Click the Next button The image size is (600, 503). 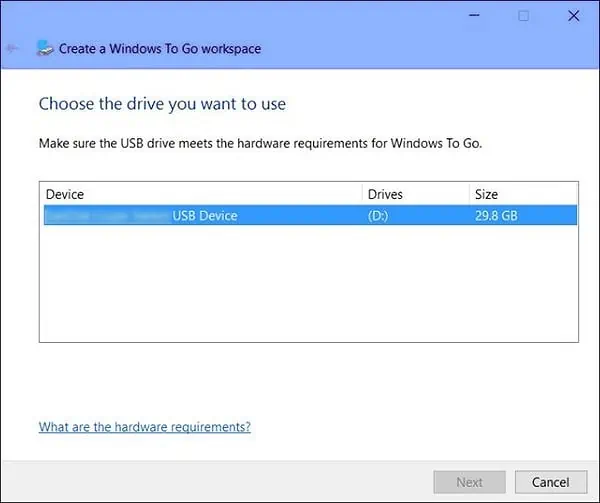pyautogui.click(x=470, y=482)
